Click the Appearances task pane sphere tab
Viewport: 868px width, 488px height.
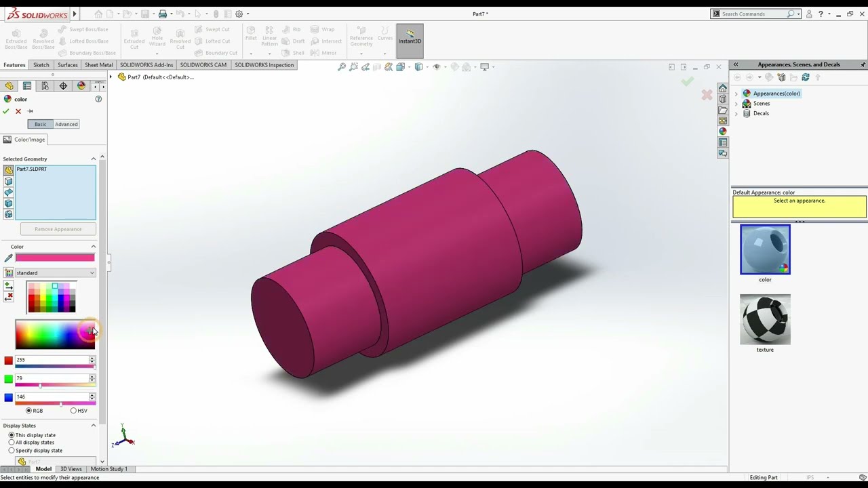[x=722, y=131]
